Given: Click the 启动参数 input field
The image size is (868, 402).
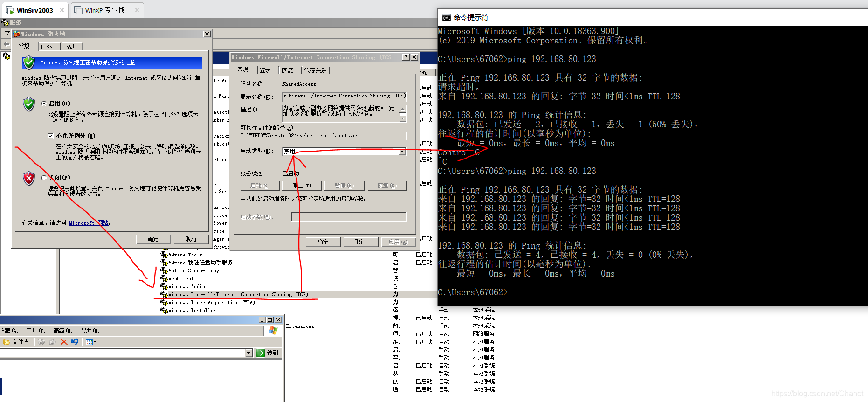Looking at the screenshot, I should pos(349,217).
